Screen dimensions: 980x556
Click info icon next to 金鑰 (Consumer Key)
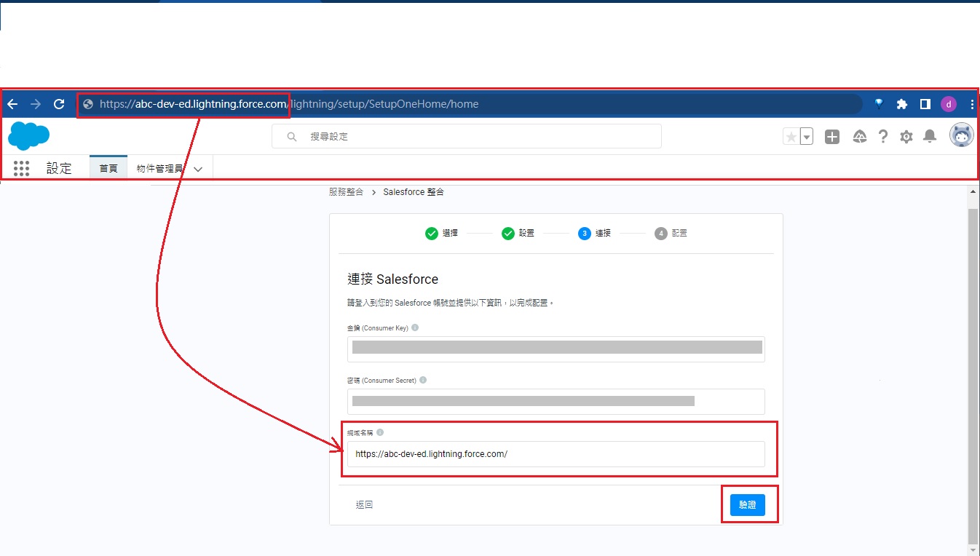(x=415, y=328)
